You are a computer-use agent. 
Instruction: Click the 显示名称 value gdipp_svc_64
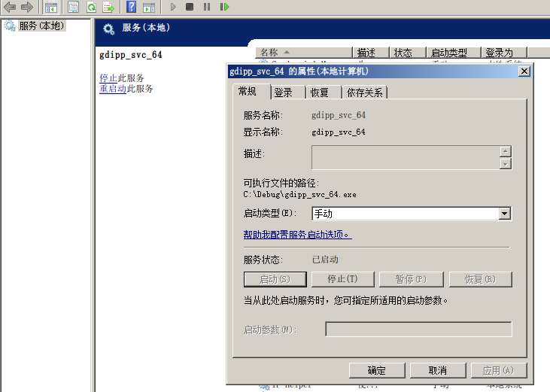coord(339,132)
